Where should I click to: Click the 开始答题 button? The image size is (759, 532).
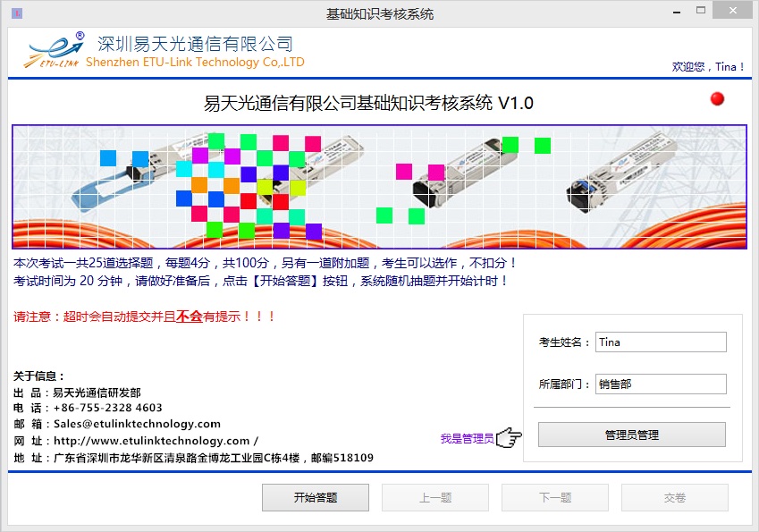315,497
